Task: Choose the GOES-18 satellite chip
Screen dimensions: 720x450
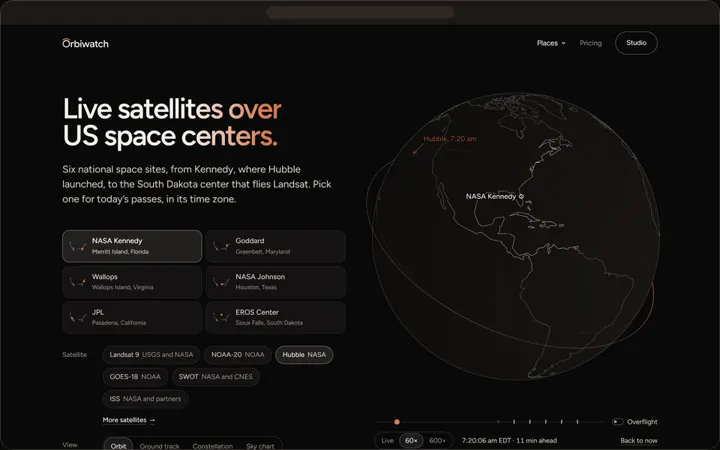Action: click(135, 377)
